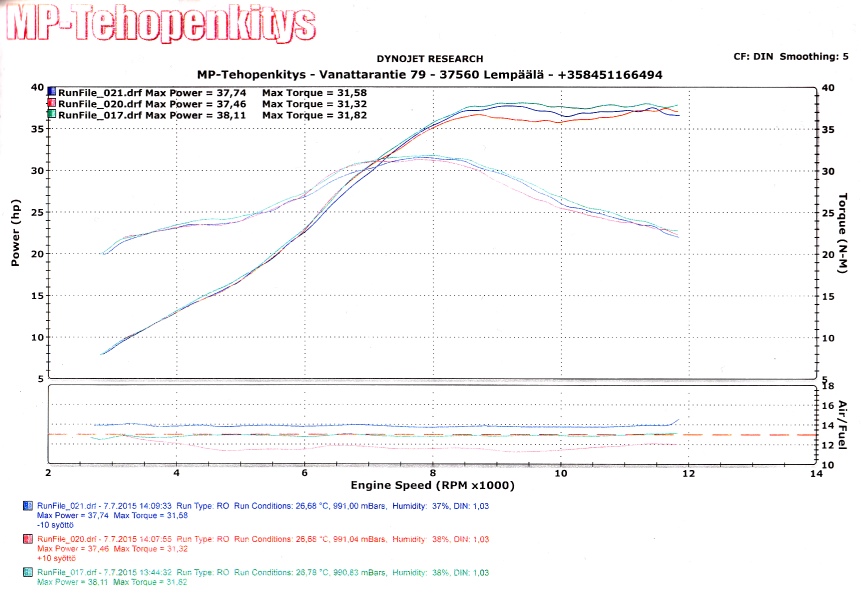
Task: Click the '-10 syöttö' note under RunFile_021
Action: coord(56,524)
